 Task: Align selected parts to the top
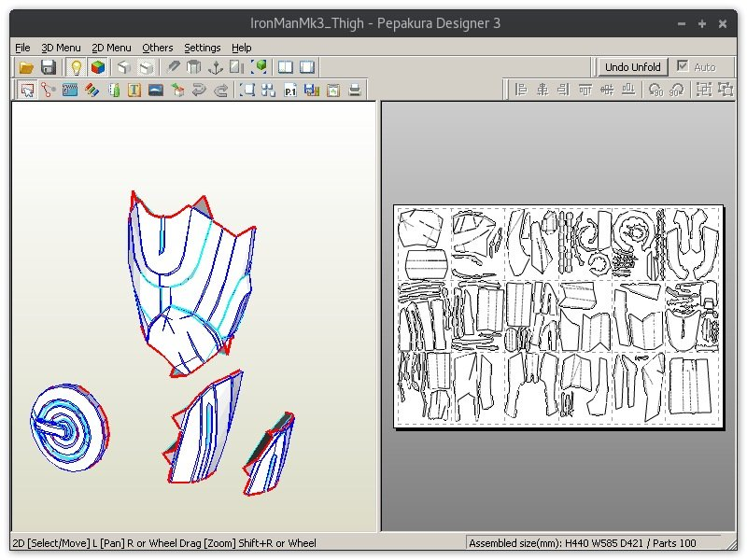[x=585, y=90]
